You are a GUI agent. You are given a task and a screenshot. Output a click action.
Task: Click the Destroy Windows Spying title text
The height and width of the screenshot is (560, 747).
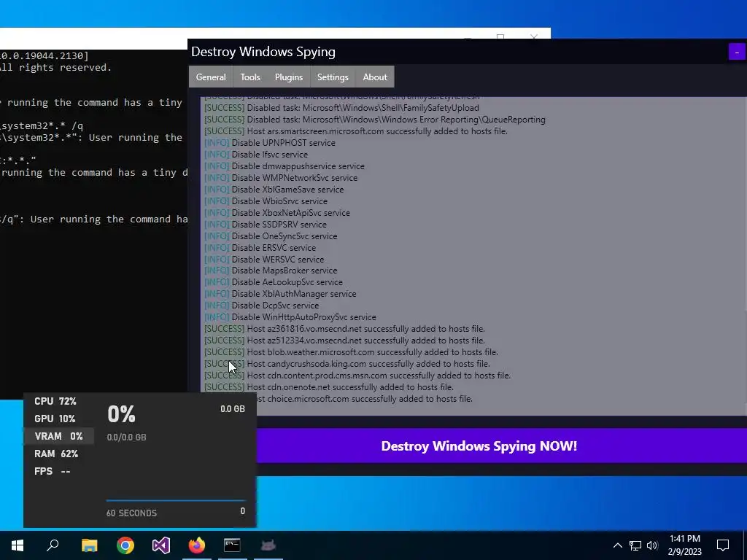[263, 52]
